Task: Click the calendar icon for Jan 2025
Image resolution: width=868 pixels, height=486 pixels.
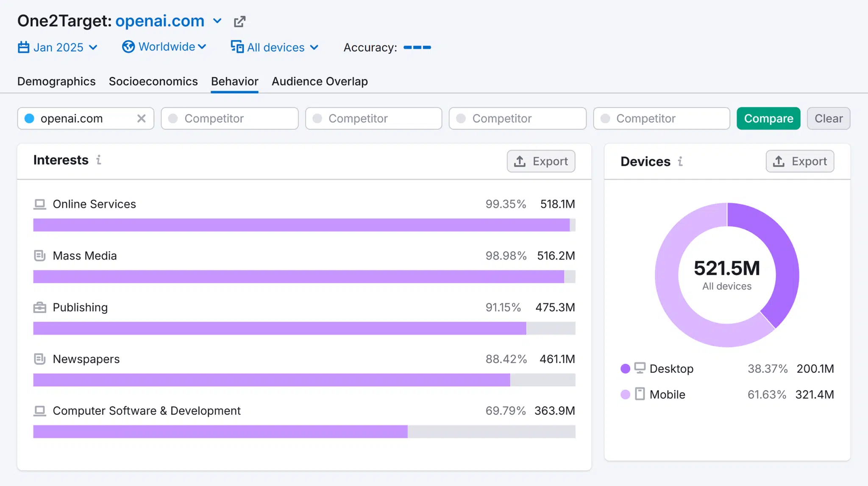Action: (x=23, y=47)
